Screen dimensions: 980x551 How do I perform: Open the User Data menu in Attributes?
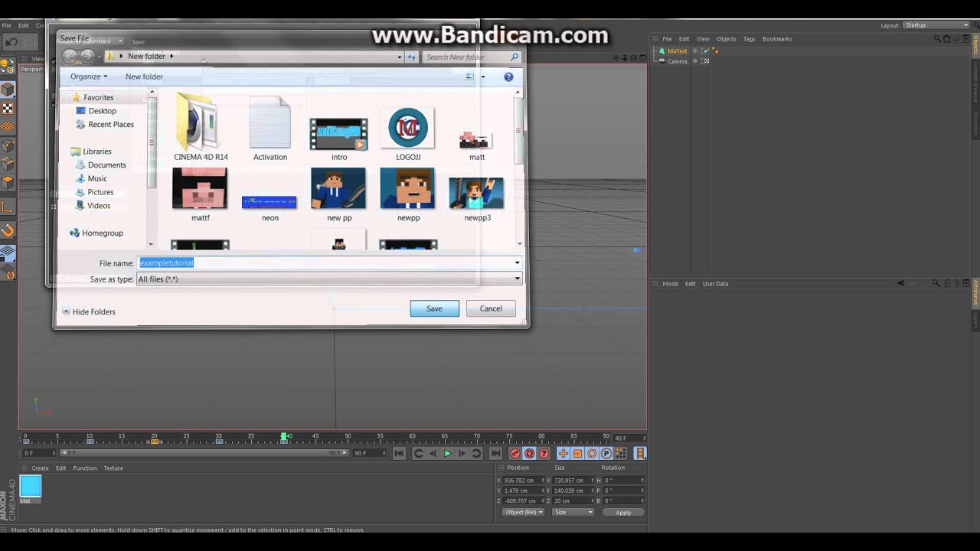coord(715,284)
